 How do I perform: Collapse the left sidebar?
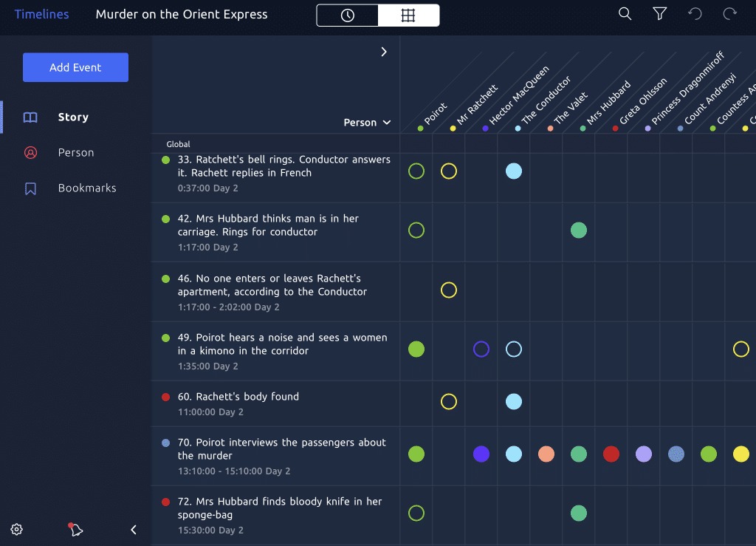click(x=134, y=529)
